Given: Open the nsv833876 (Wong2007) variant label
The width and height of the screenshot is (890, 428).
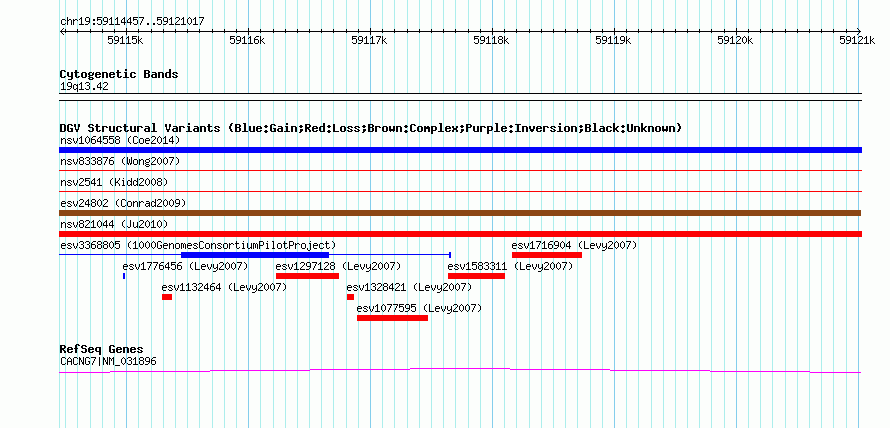Looking at the screenshot, I should (120, 162).
